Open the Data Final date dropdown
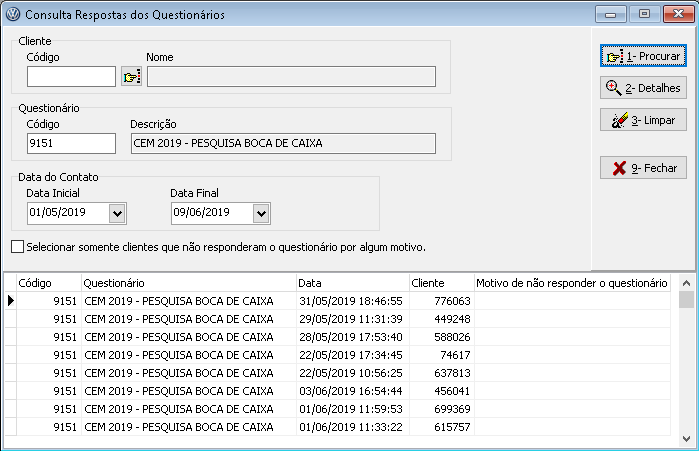The height and width of the screenshot is (451, 699). pos(262,213)
